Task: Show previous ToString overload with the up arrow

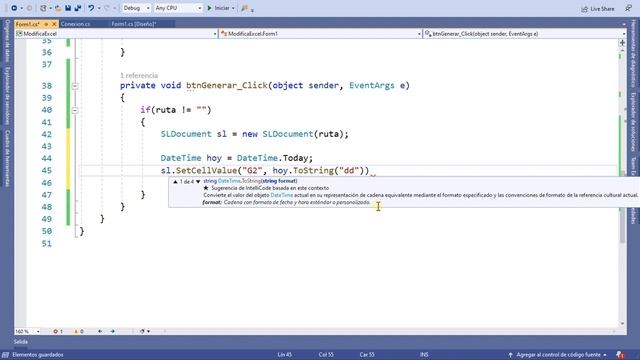Action: (x=175, y=181)
